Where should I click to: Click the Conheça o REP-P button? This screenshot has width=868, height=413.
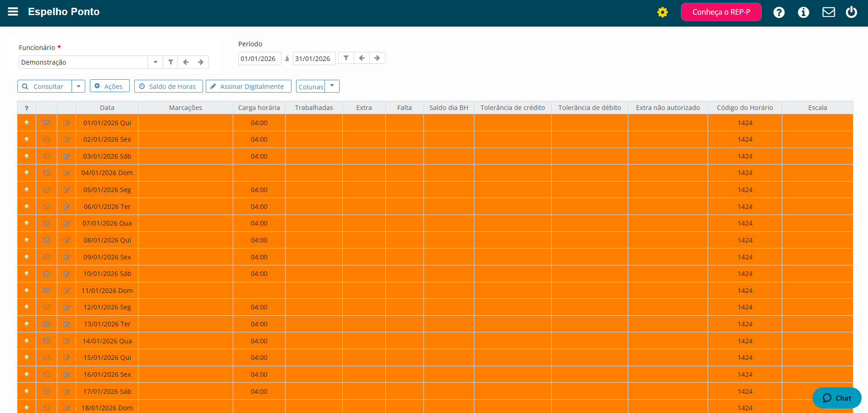(x=721, y=12)
